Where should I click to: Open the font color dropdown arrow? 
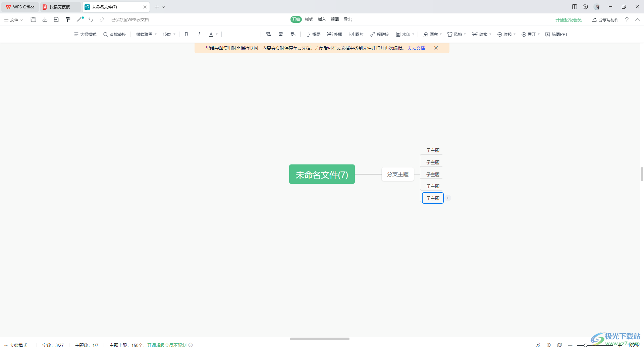click(217, 34)
